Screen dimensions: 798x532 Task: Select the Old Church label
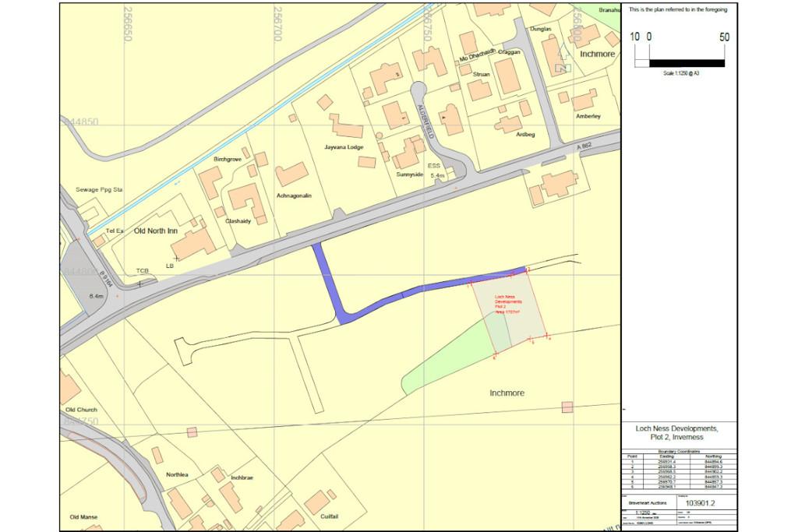(x=81, y=410)
